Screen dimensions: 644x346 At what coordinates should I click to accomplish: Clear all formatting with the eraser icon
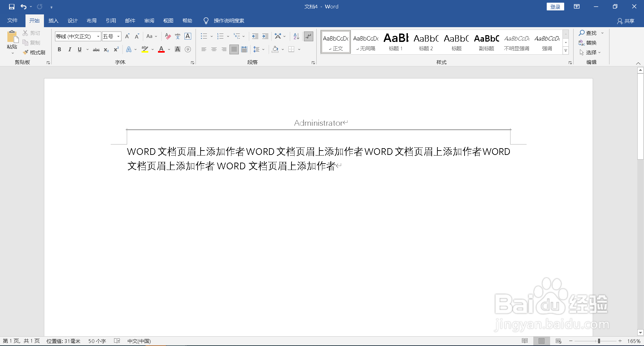tap(168, 36)
